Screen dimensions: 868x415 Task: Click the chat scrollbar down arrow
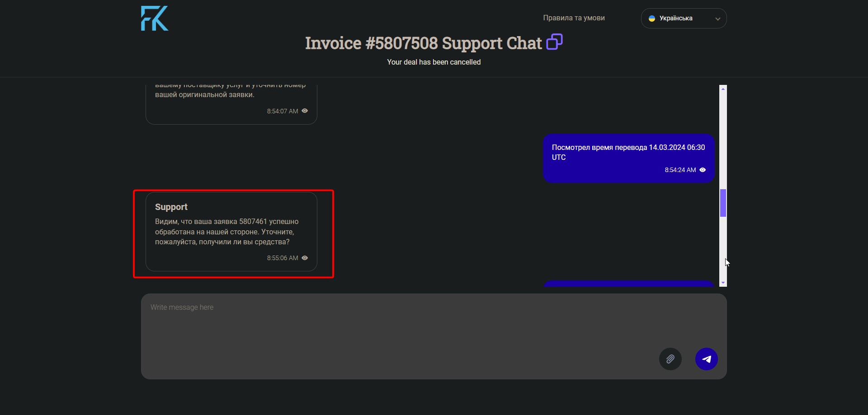click(723, 283)
